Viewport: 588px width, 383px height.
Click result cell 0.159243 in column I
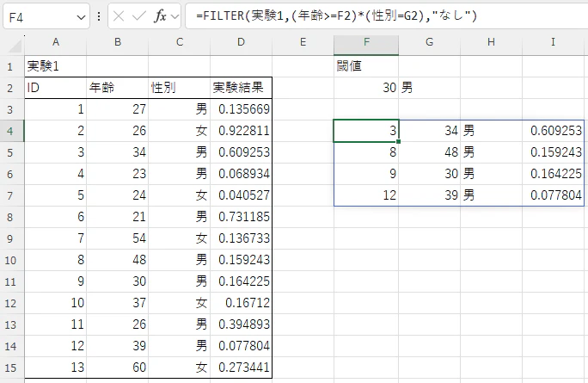pos(553,152)
